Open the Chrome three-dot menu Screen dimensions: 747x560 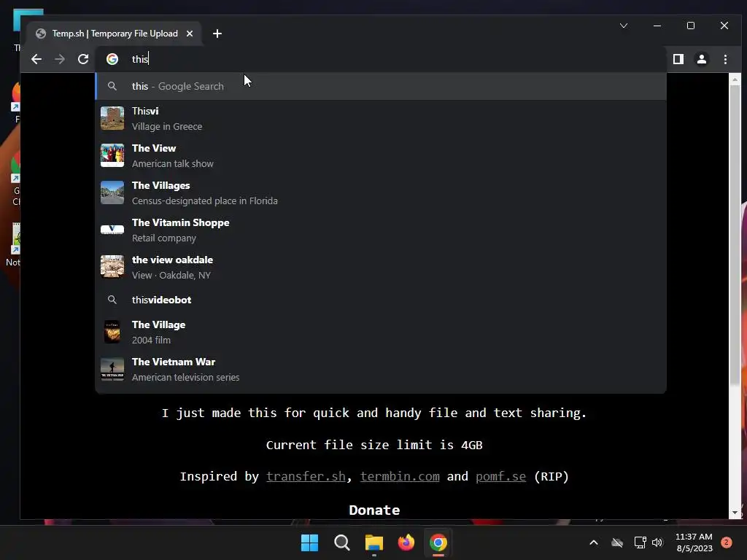click(725, 59)
